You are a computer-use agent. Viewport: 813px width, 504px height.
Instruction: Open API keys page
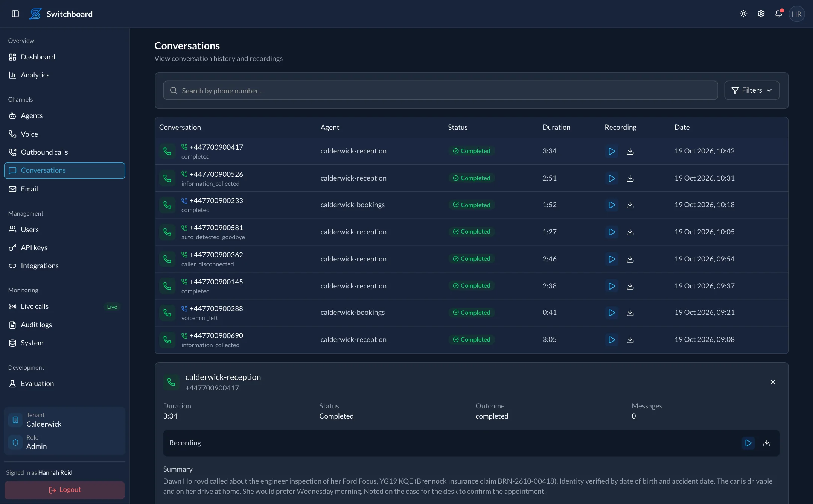click(x=64, y=248)
